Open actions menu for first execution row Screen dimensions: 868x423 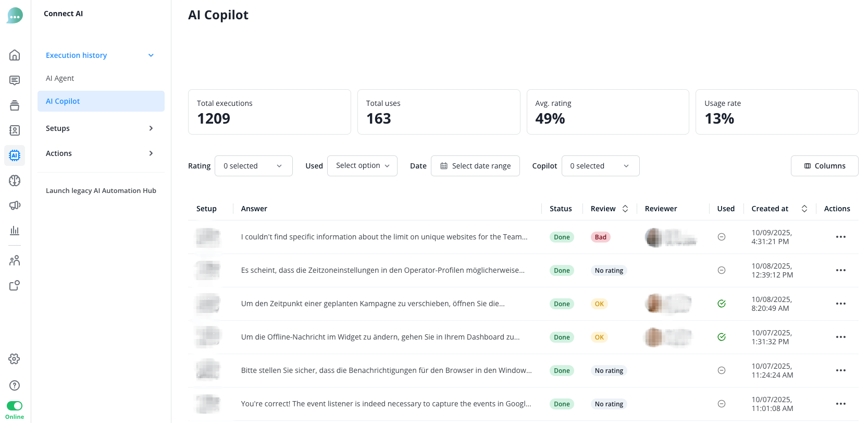pos(840,237)
